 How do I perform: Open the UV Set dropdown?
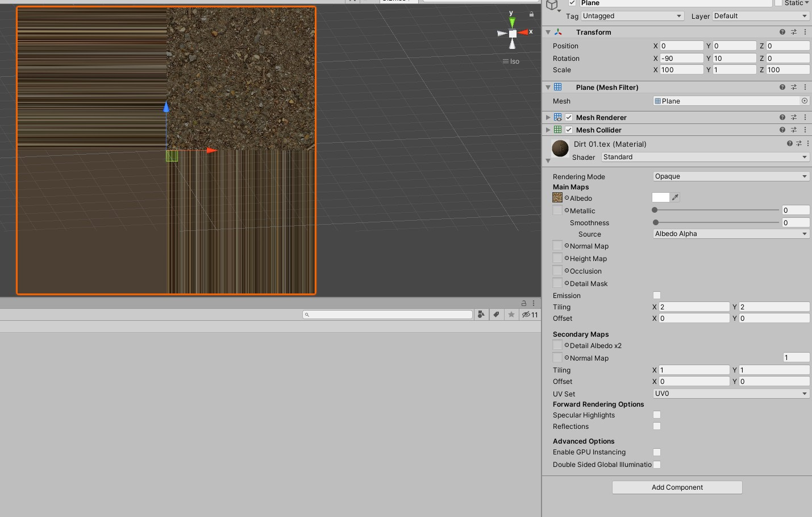coord(731,394)
